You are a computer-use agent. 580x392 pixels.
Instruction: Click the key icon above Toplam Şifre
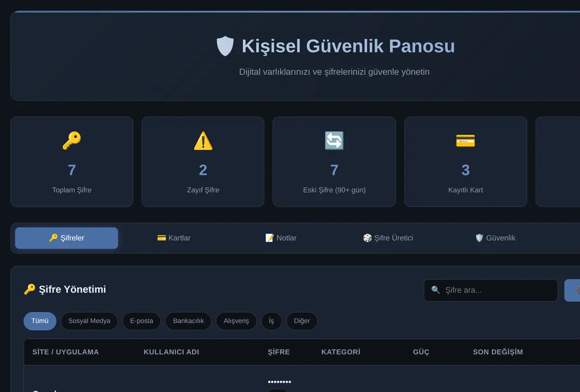point(72,141)
